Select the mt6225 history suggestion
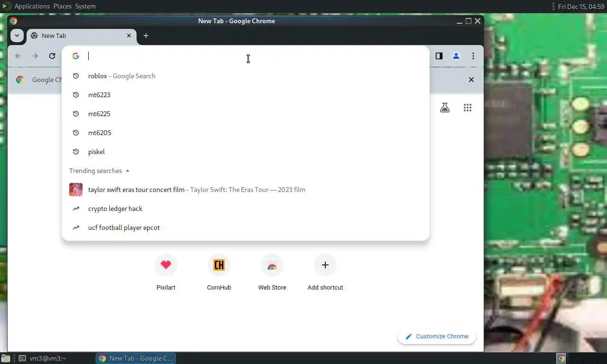The height and width of the screenshot is (364, 607). pyautogui.click(x=246, y=114)
